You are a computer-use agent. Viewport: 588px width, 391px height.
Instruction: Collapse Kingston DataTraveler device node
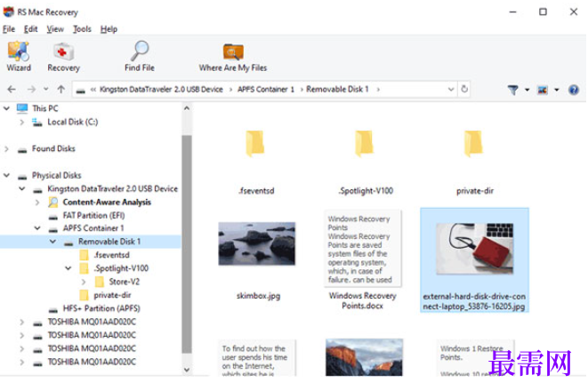click(x=21, y=188)
